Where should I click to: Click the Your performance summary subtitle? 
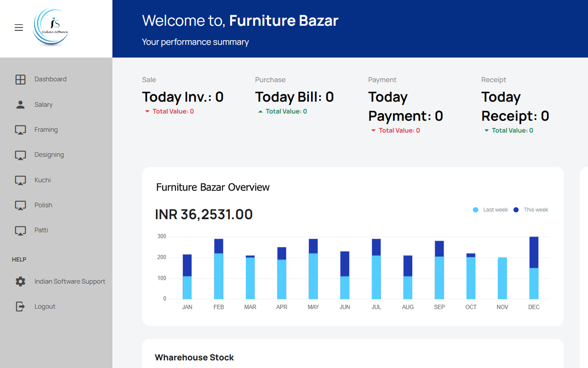pos(195,42)
